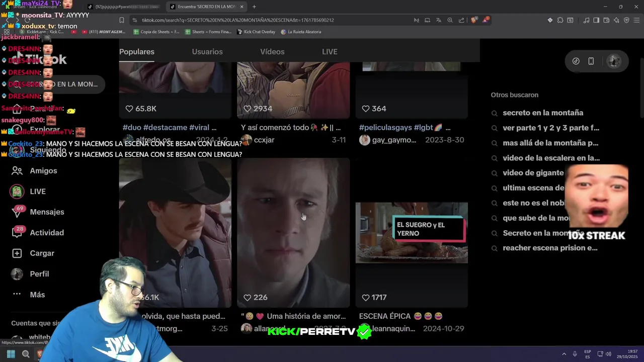The width and height of the screenshot is (644, 362).
Task: Like the video with 226 hearts
Action: click(247, 298)
